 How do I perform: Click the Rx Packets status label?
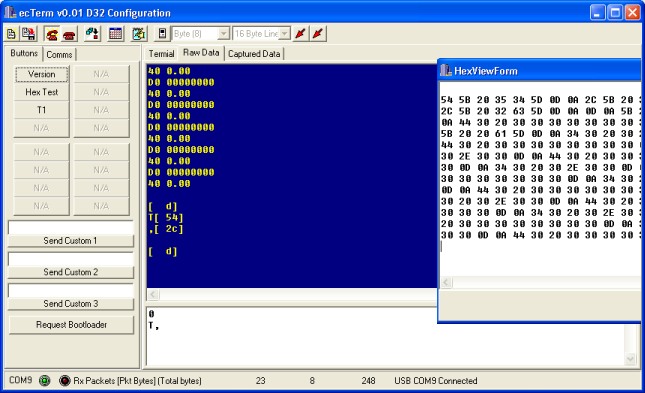137,381
